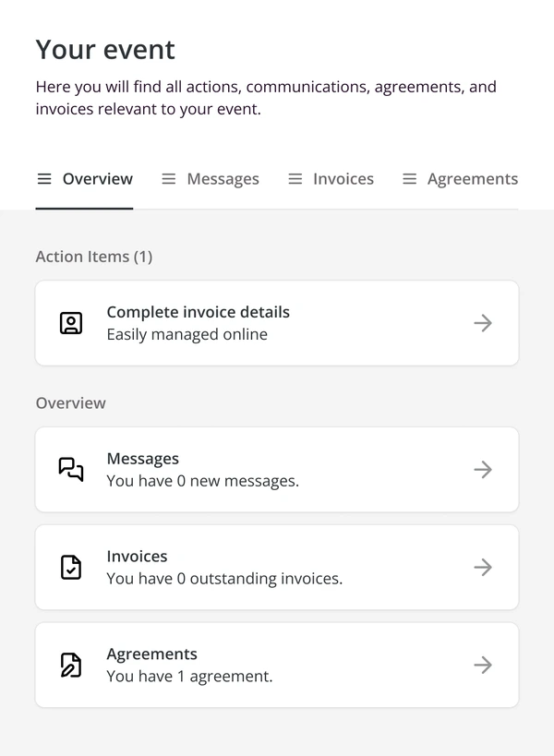Open the Agreements tab

coord(460,179)
